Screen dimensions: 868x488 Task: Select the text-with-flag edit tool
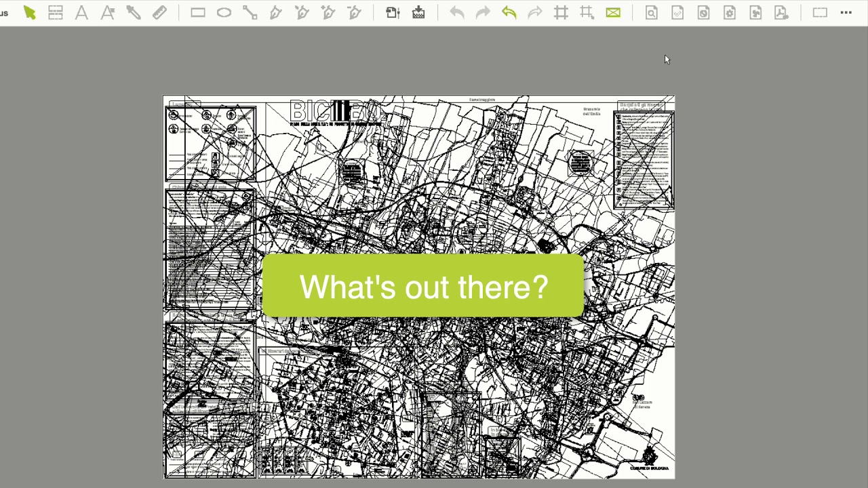tap(107, 13)
